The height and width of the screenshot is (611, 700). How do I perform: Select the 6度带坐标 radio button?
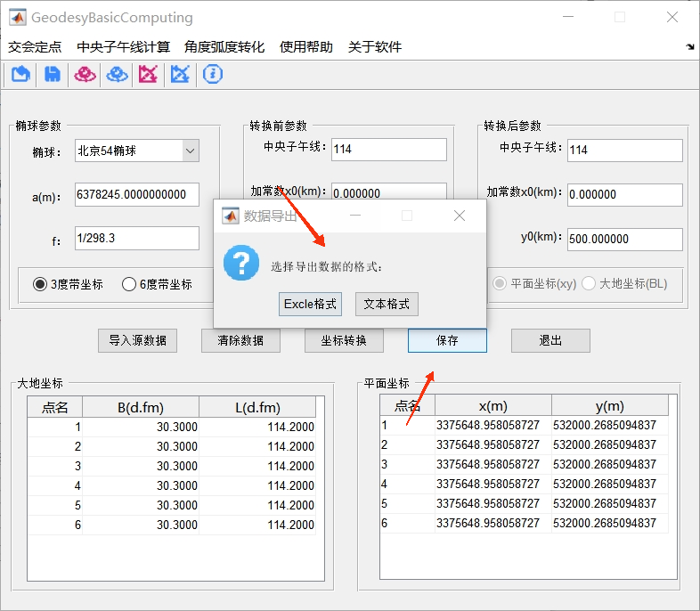(128, 284)
